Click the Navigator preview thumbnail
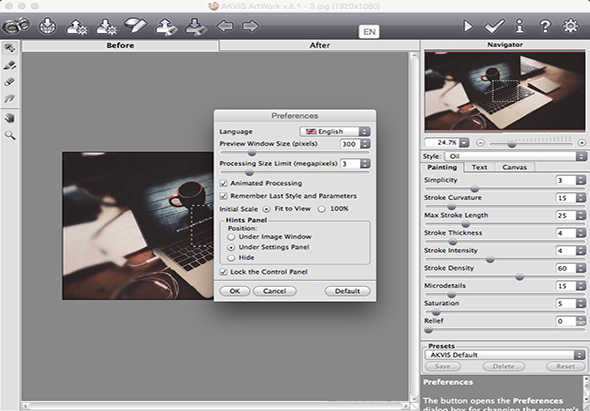Image resolution: width=590 pixels, height=411 pixels. (x=505, y=91)
